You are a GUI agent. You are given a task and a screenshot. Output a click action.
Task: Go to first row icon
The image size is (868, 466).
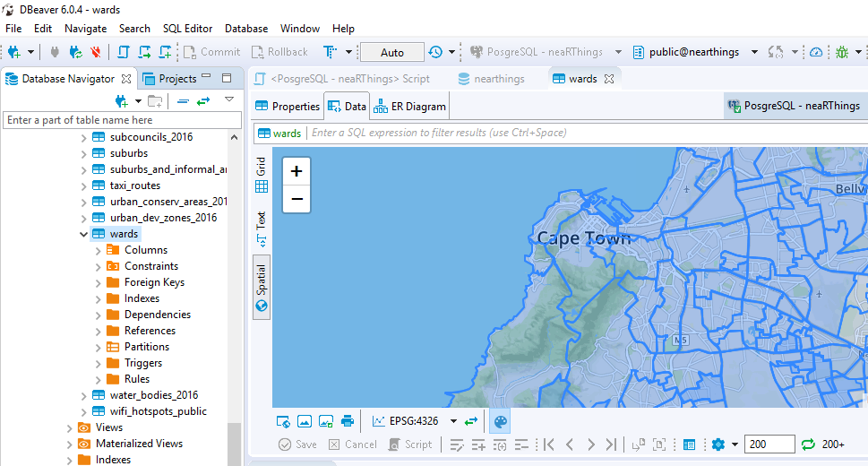[x=549, y=444]
